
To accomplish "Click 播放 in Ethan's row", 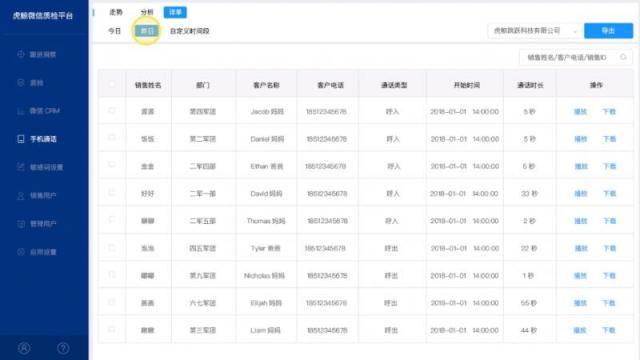I will (x=580, y=166).
